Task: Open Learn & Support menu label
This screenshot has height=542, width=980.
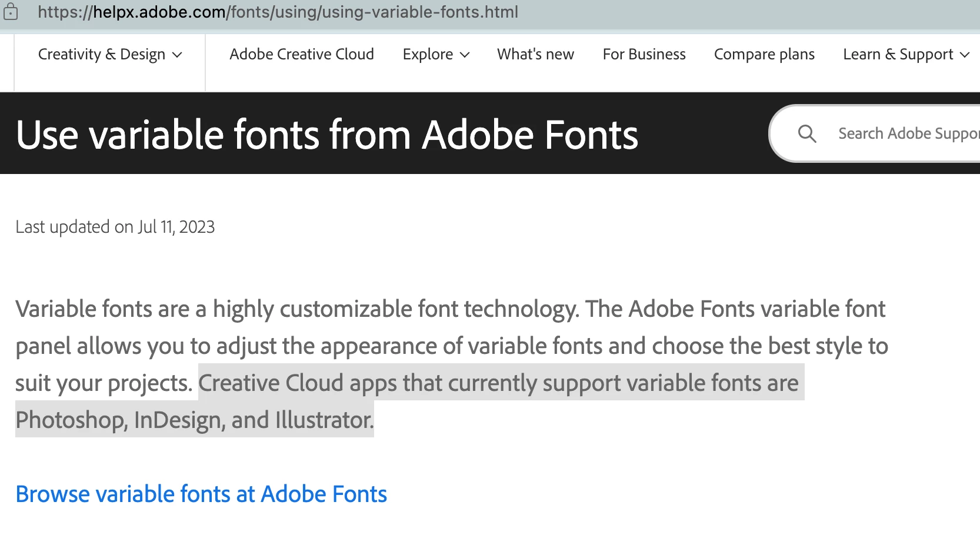Action: tap(898, 54)
